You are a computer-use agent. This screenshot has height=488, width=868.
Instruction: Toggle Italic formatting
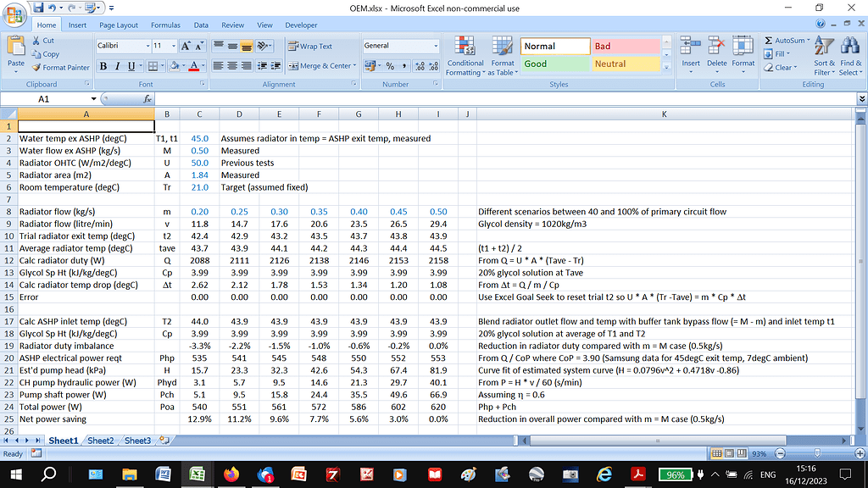(118, 66)
